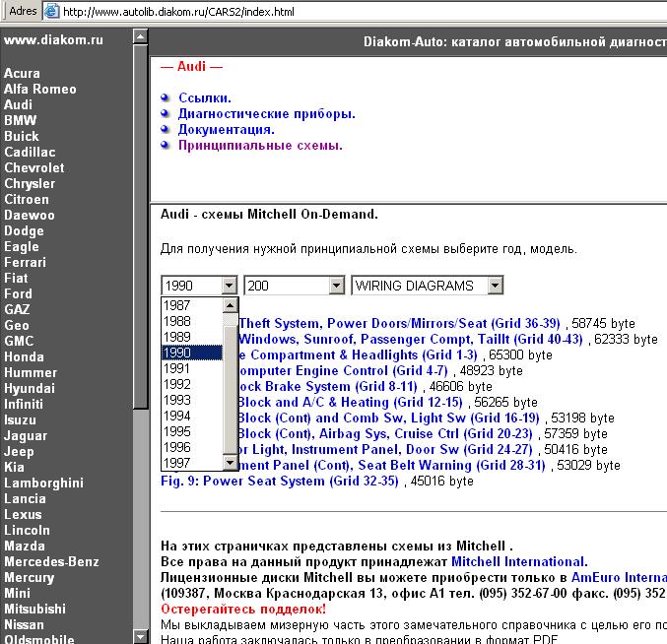Viewport: 667px width, 644px height.
Task: Open the Airbag Sys, Cruise Ctrl link
Action: click(385, 433)
